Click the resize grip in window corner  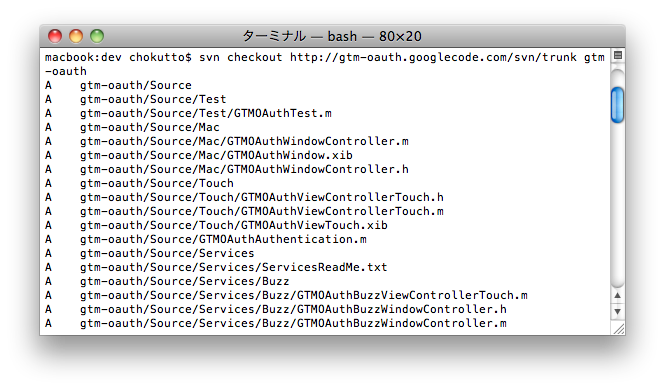tap(618, 329)
